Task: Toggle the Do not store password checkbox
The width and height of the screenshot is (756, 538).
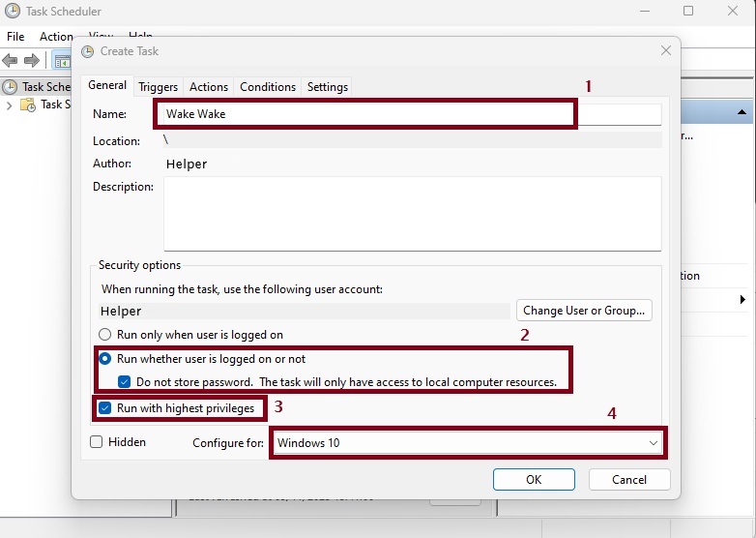Action: click(124, 381)
